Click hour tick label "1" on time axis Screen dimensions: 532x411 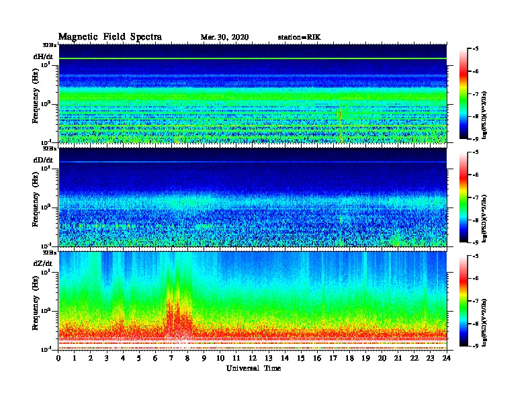click(x=75, y=359)
